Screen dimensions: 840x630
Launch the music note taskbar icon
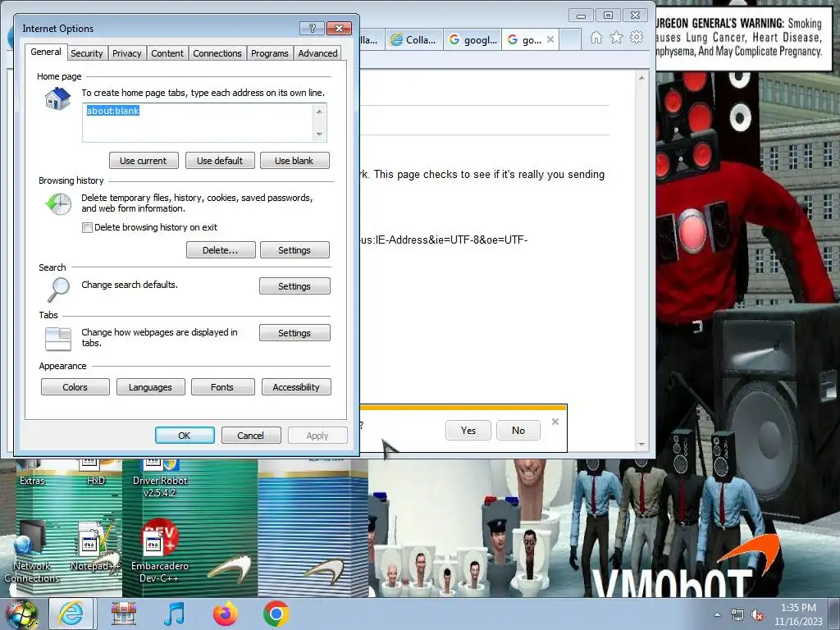point(174,614)
